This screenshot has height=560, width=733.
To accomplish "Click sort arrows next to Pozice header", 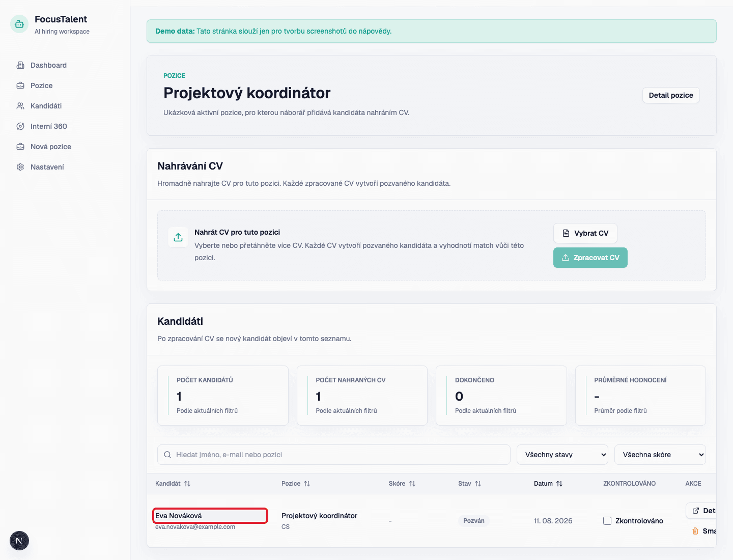I will [307, 484].
